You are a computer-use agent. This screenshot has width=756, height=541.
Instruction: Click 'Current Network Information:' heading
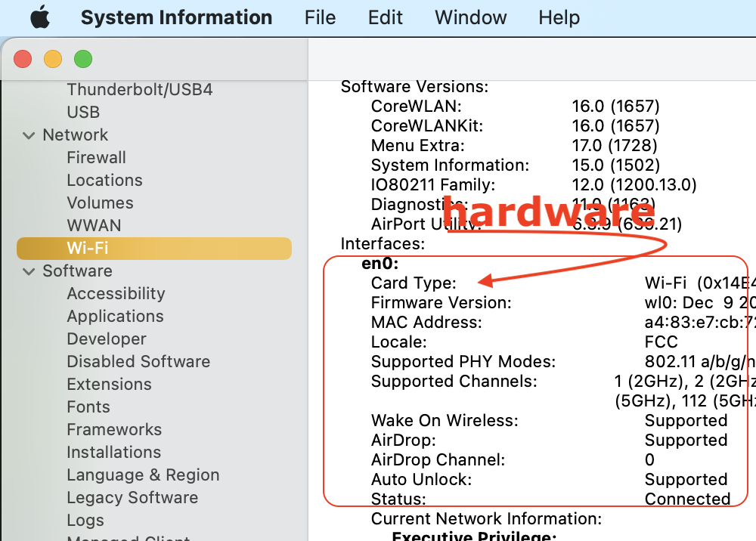coord(486,519)
